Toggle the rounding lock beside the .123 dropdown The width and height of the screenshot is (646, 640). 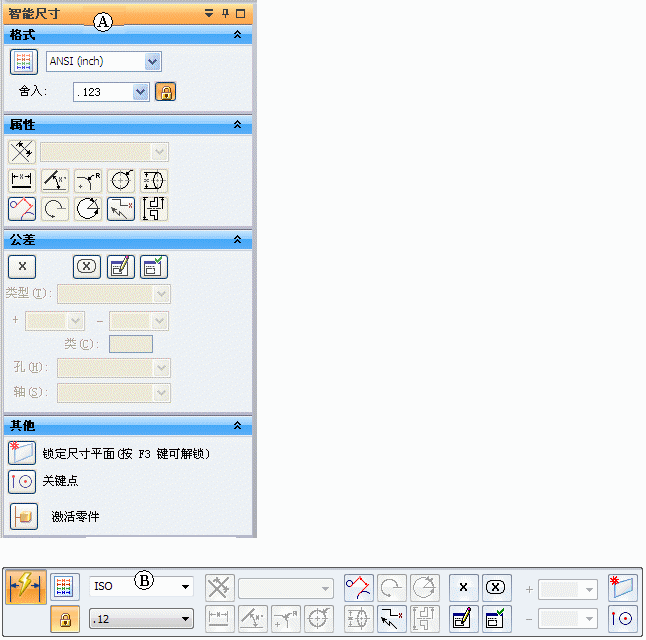(x=165, y=91)
